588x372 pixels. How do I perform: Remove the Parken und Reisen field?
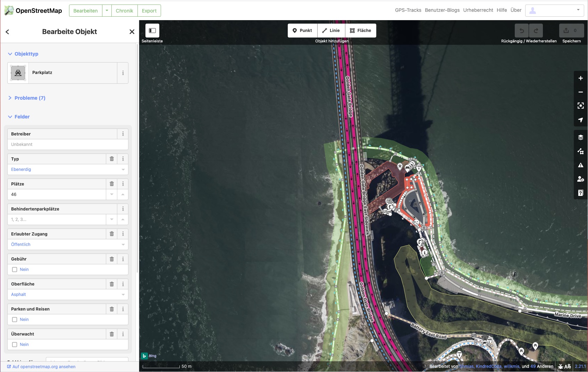click(112, 309)
